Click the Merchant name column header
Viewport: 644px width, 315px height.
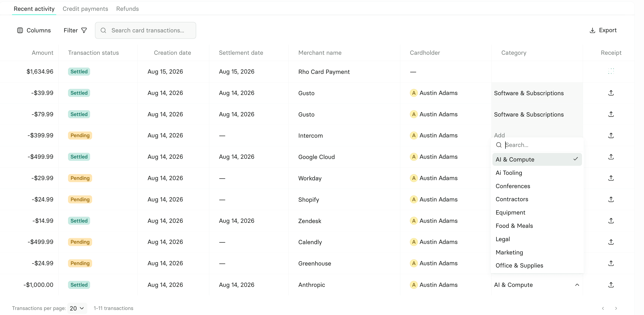(x=320, y=53)
